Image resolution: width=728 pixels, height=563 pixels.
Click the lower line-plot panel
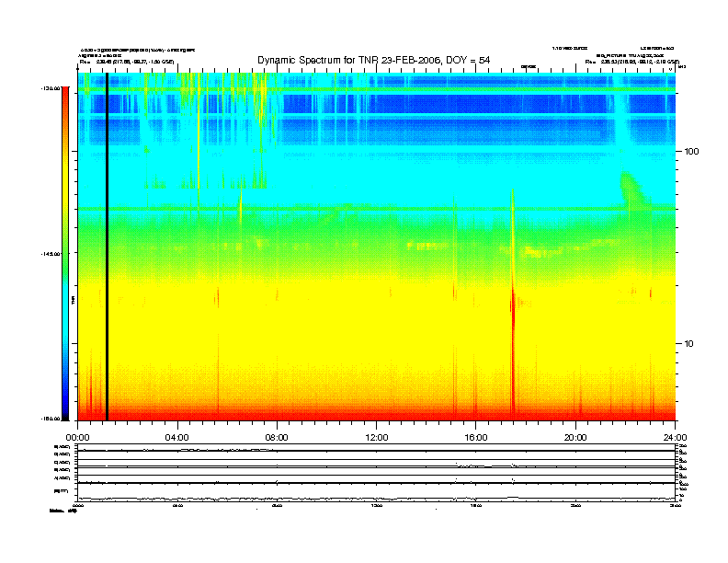(377, 472)
